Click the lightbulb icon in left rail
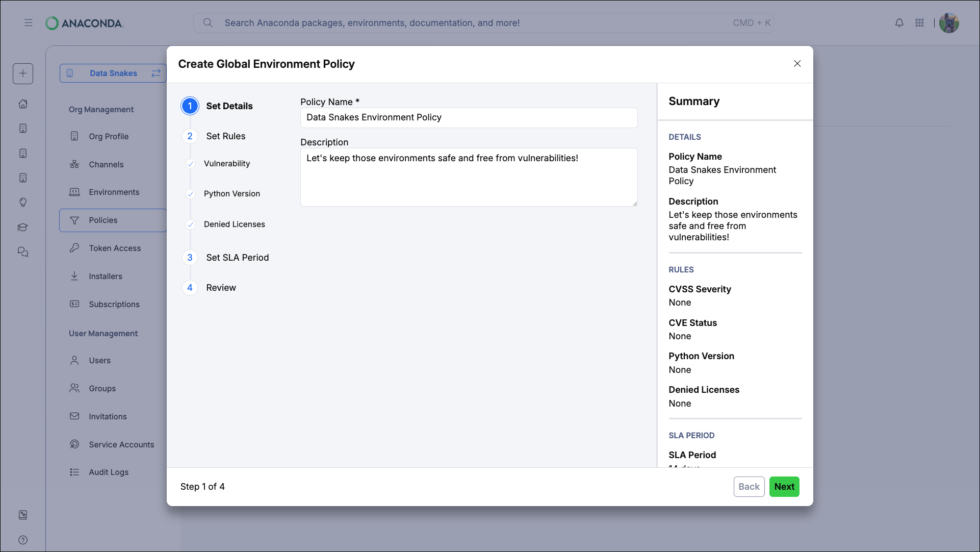This screenshot has height=552, width=980. coord(23,203)
